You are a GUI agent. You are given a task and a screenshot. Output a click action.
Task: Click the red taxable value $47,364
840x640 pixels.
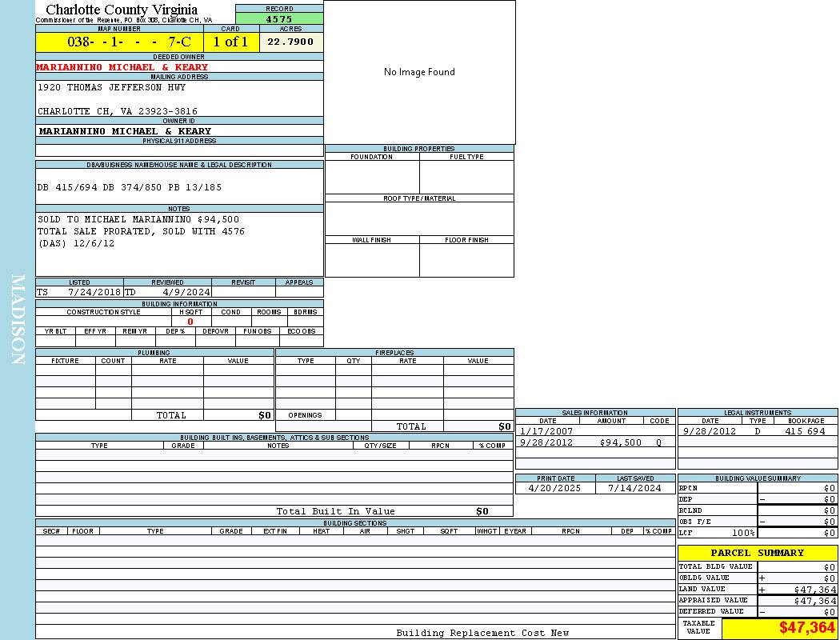click(x=806, y=628)
